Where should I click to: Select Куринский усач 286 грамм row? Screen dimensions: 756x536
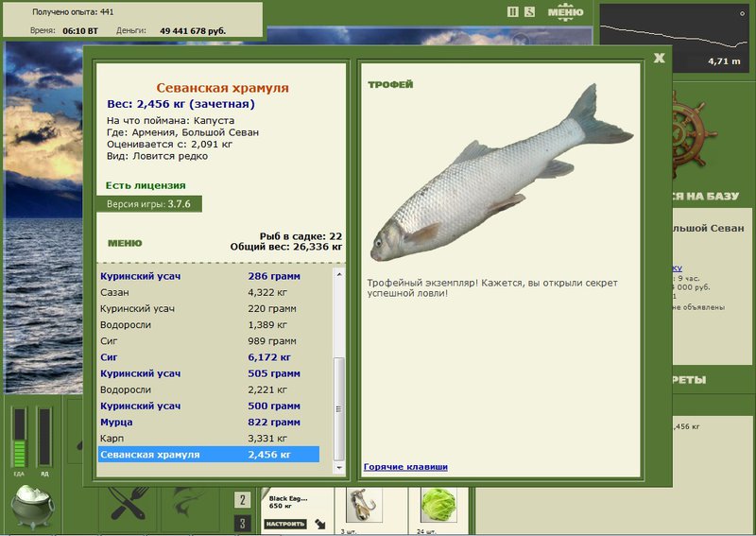pyautogui.click(x=208, y=276)
